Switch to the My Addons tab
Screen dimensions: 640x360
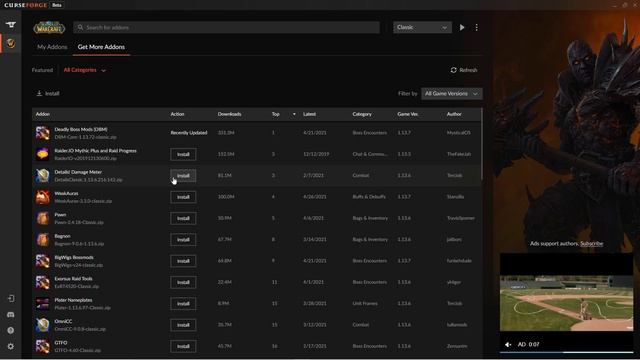(52, 47)
